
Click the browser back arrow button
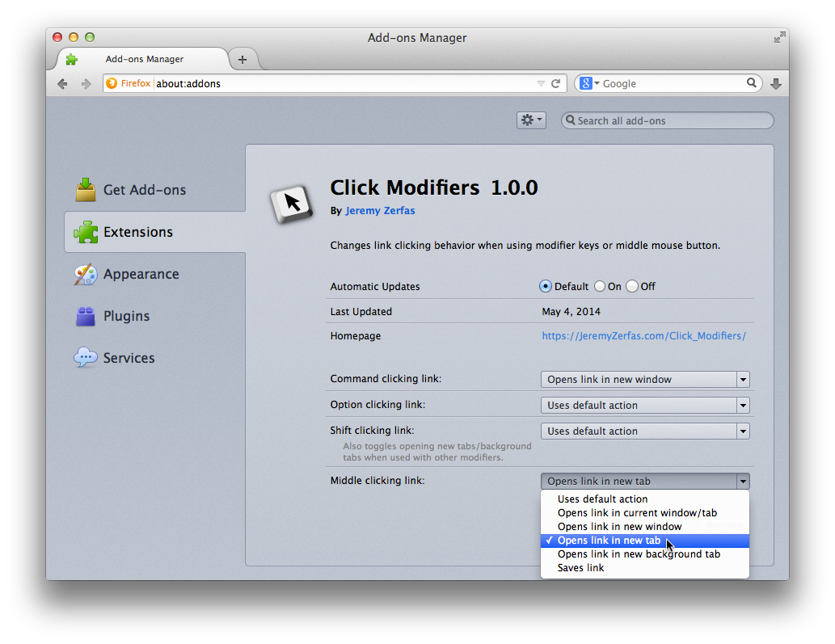point(62,83)
